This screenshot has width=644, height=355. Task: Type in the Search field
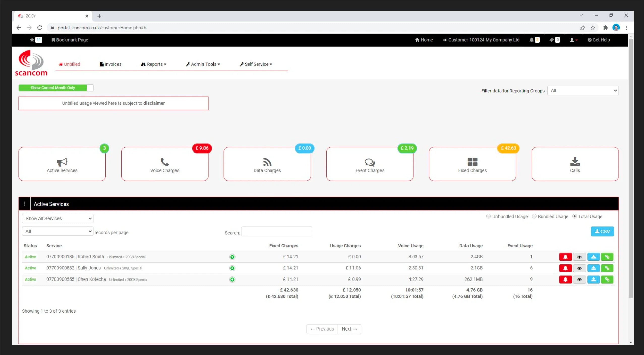[x=276, y=232]
